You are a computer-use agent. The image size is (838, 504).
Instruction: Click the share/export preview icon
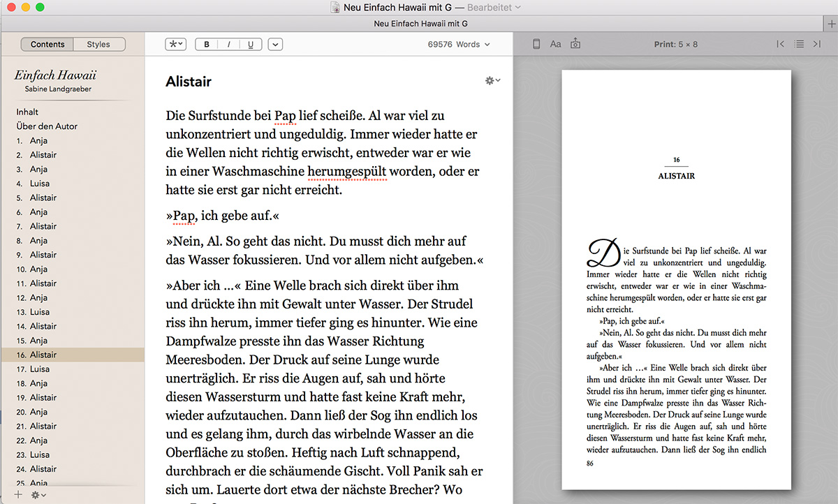[x=575, y=44]
